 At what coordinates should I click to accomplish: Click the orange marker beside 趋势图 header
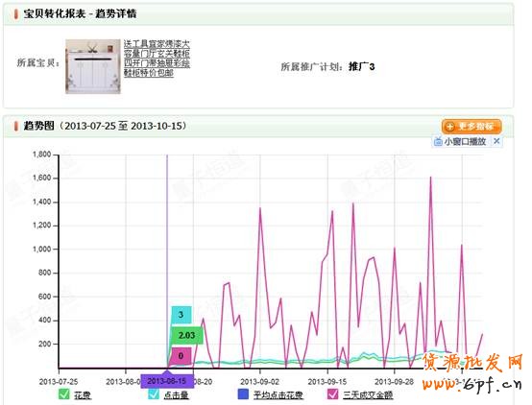pos(15,126)
